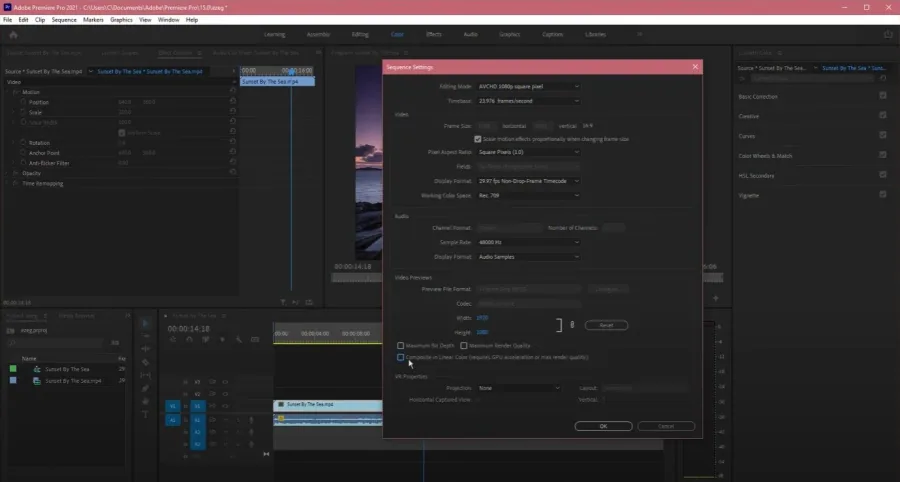Close the Sequence Settings dialog
Viewport: 900px width, 482px height.
click(x=695, y=67)
